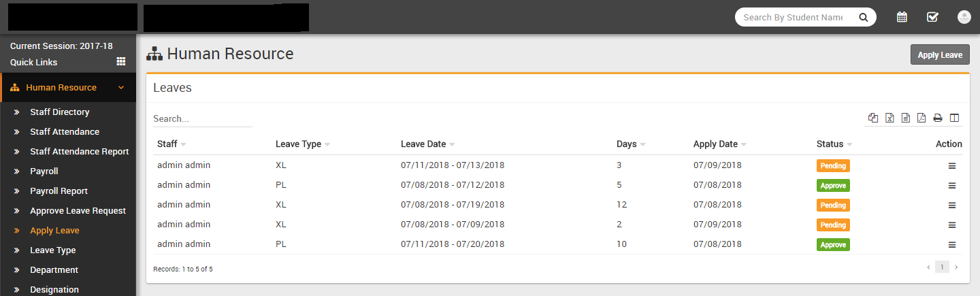Screen dimensions: 980x296
Task: Open action menu for first pending leave
Action: tap(952, 165)
